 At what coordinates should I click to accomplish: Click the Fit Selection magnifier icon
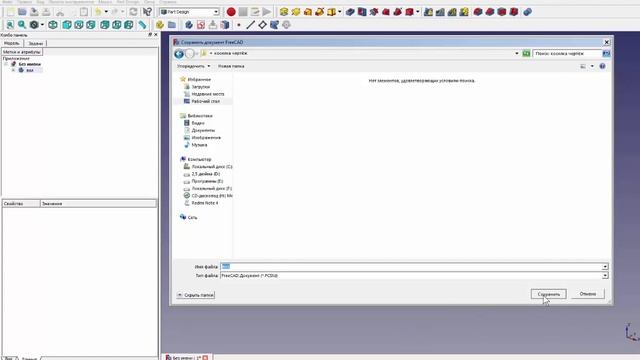click(22, 25)
